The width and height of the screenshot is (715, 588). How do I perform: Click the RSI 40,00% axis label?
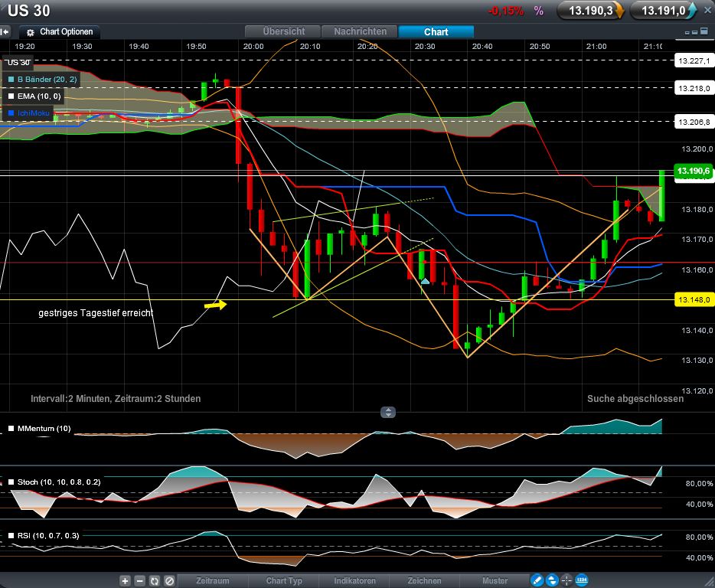point(699,558)
